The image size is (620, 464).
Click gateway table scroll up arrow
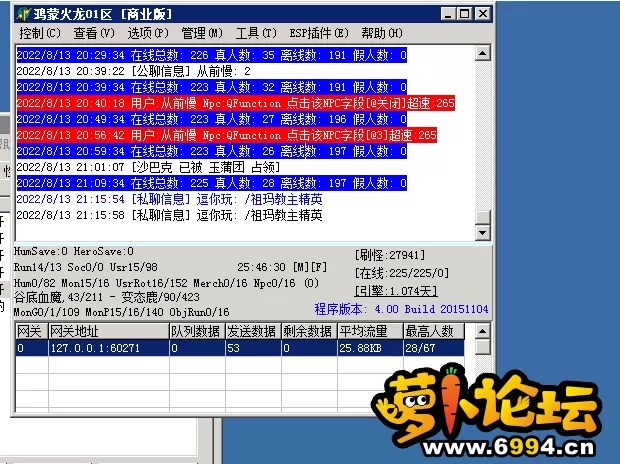(x=482, y=331)
